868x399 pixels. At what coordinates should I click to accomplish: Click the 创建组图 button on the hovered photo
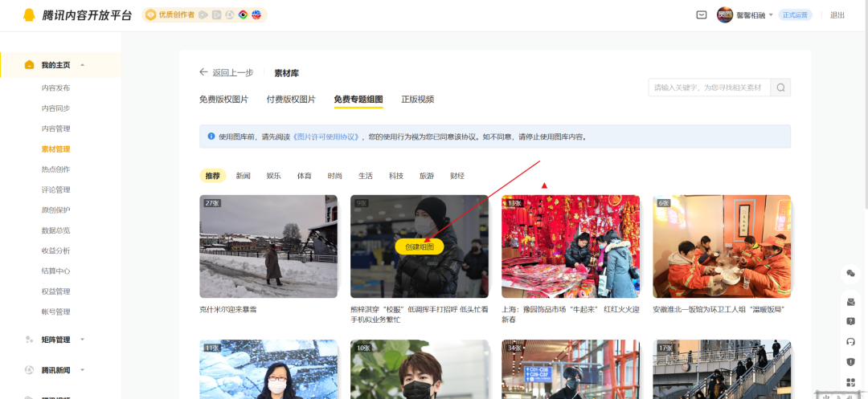click(420, 247)
